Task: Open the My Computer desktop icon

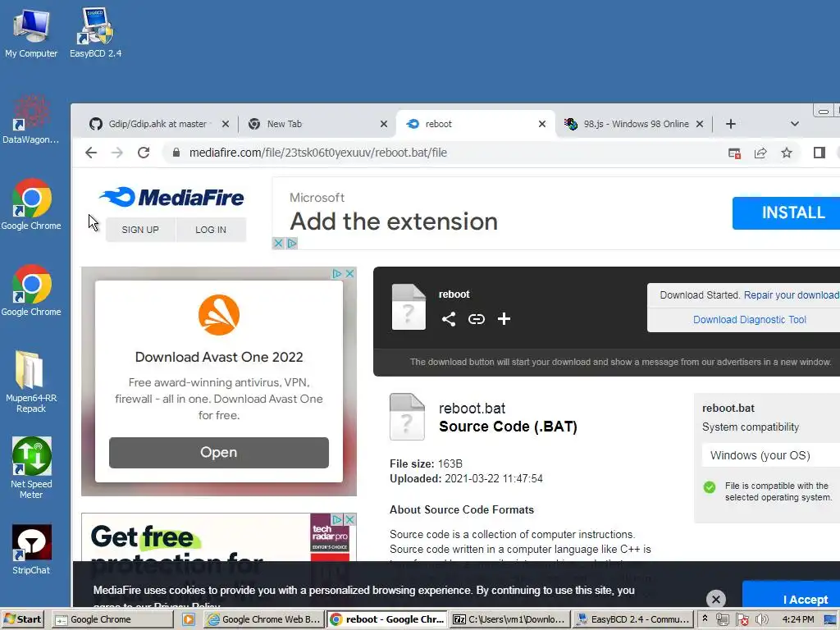Action: [31, 33]
